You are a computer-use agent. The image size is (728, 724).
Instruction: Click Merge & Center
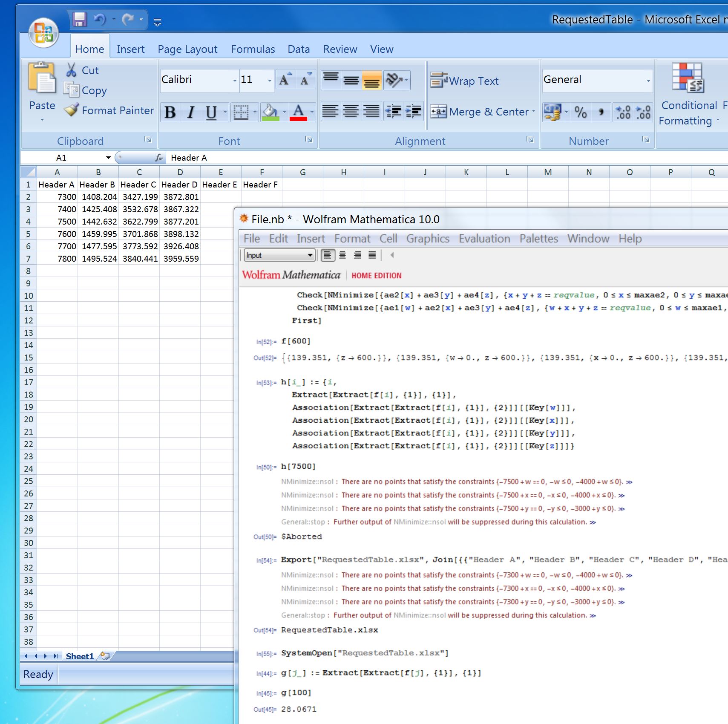pyautogui.click(x=480, y=112)
